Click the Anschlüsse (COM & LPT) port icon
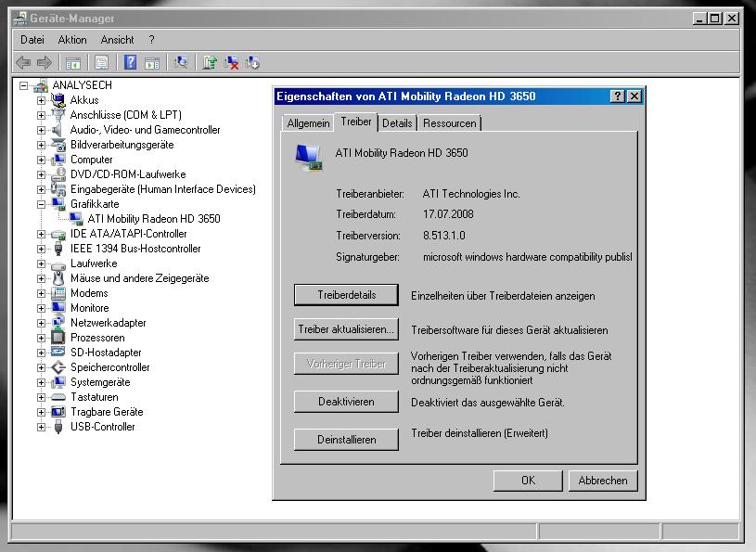The image size is (756, 552). [58, 115]
